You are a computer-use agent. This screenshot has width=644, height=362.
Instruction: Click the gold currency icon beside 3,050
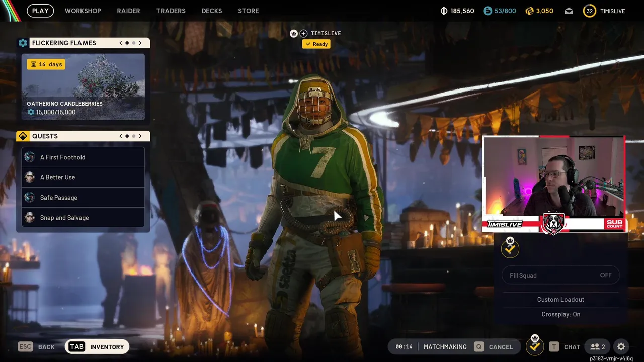point(529,11)
